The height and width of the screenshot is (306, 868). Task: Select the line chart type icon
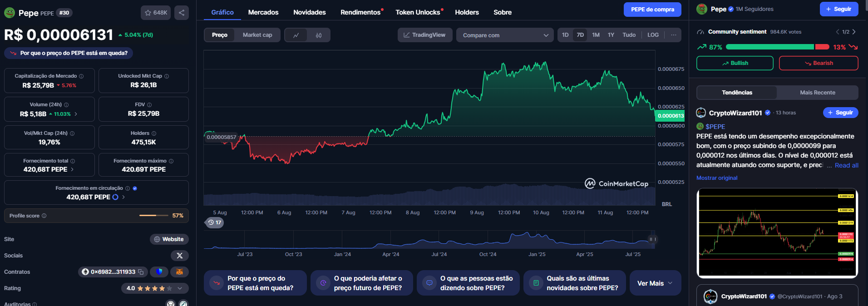pos(296,35)
